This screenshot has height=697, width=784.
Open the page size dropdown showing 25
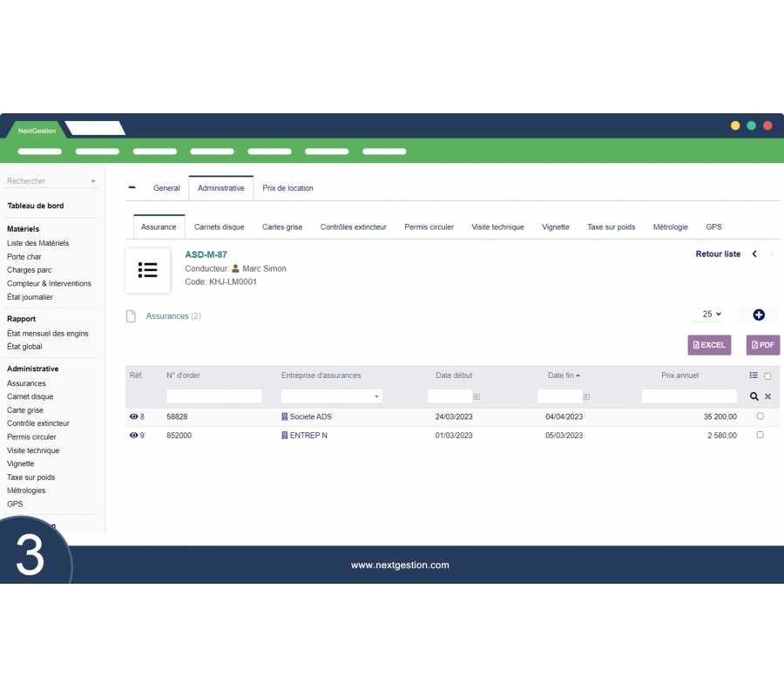pos(712,314)
